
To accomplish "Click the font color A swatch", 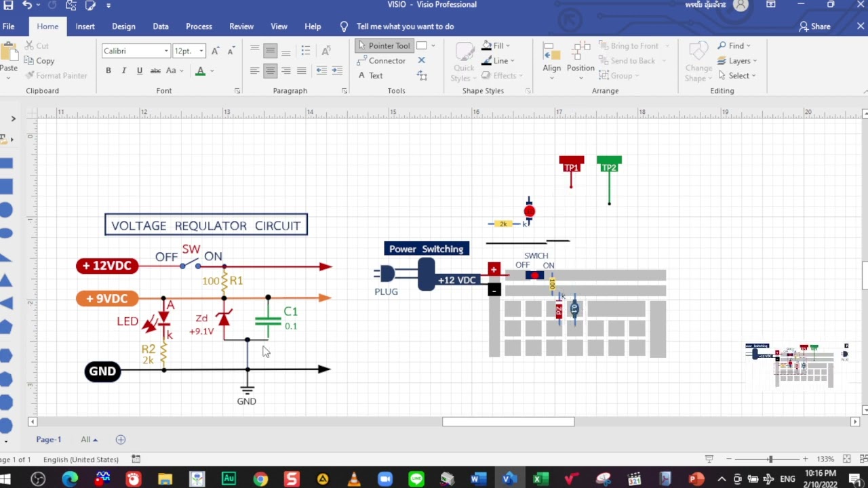I will pos(200,70).
